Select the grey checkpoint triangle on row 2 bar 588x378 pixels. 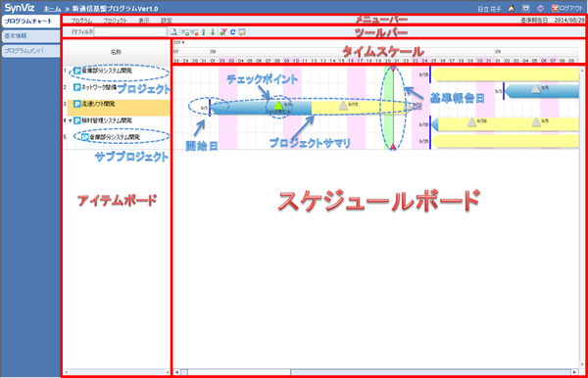pyautogui.click(x=536, y=88)
